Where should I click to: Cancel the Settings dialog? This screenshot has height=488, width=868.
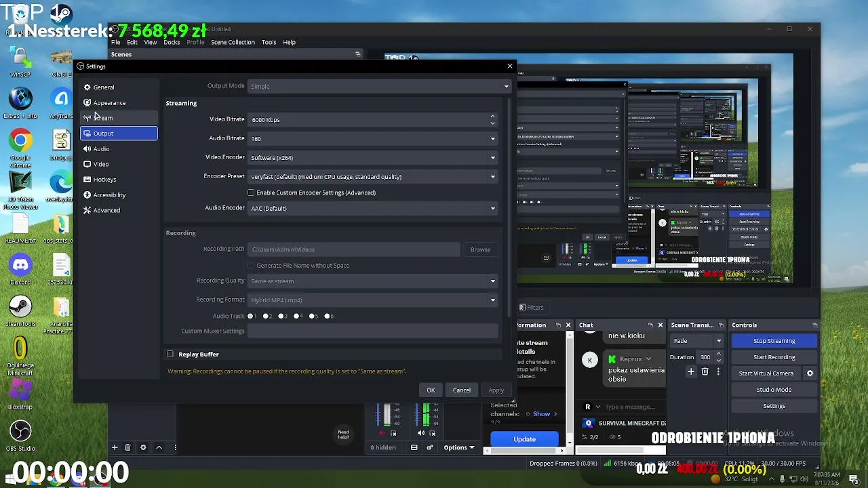tap(462, 390)
